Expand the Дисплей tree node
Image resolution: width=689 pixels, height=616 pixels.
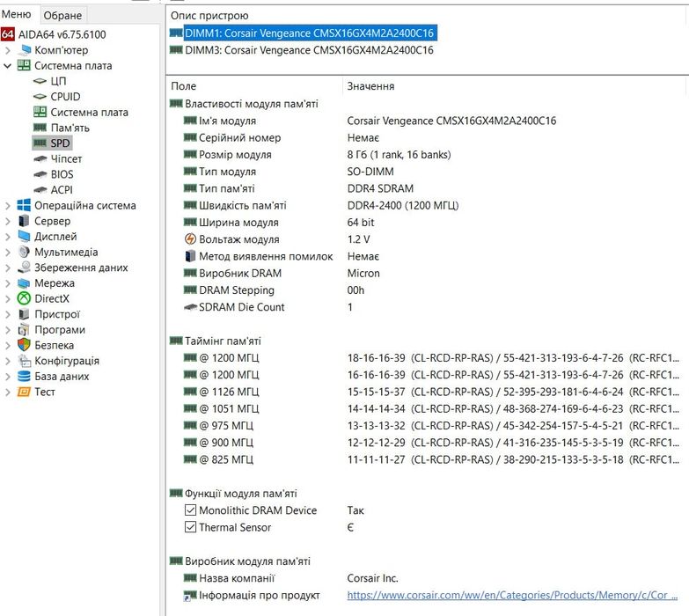coord(7,237)
